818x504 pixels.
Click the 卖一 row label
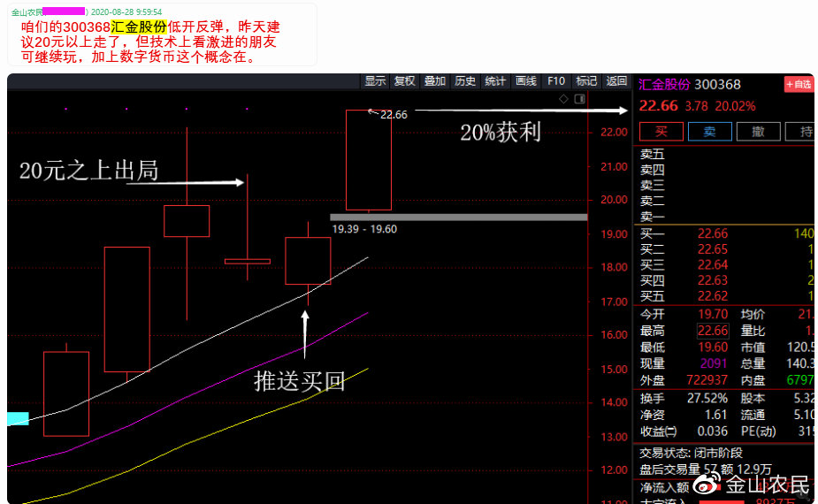tap(652, 217)
